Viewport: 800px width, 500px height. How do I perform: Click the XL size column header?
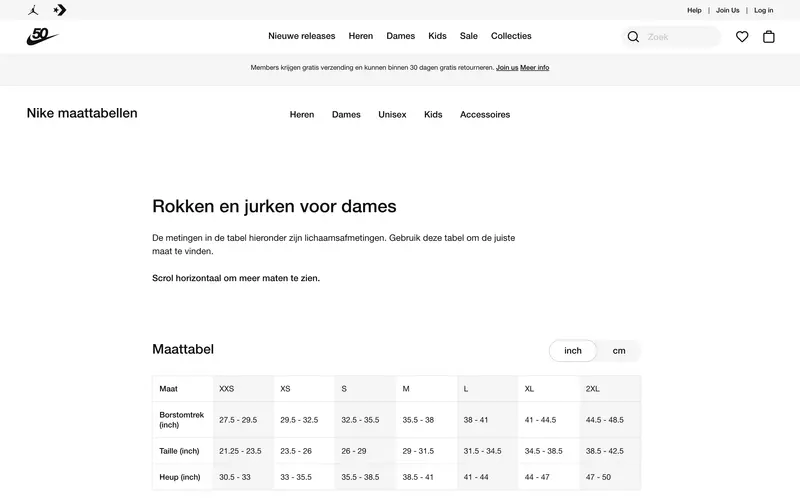point(548,389)
